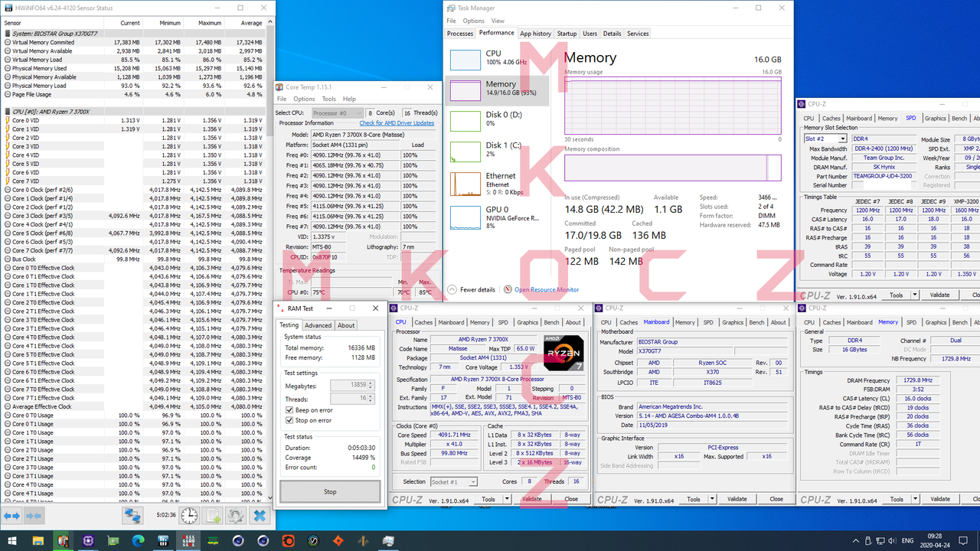
Task: Open Startup tab in Task Manager
Action: 567,34
